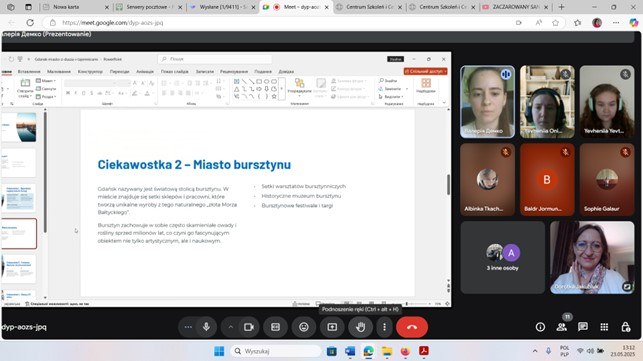Open File Explorer from the taskbar
This screenshot has height=361, width=643.
387,351
